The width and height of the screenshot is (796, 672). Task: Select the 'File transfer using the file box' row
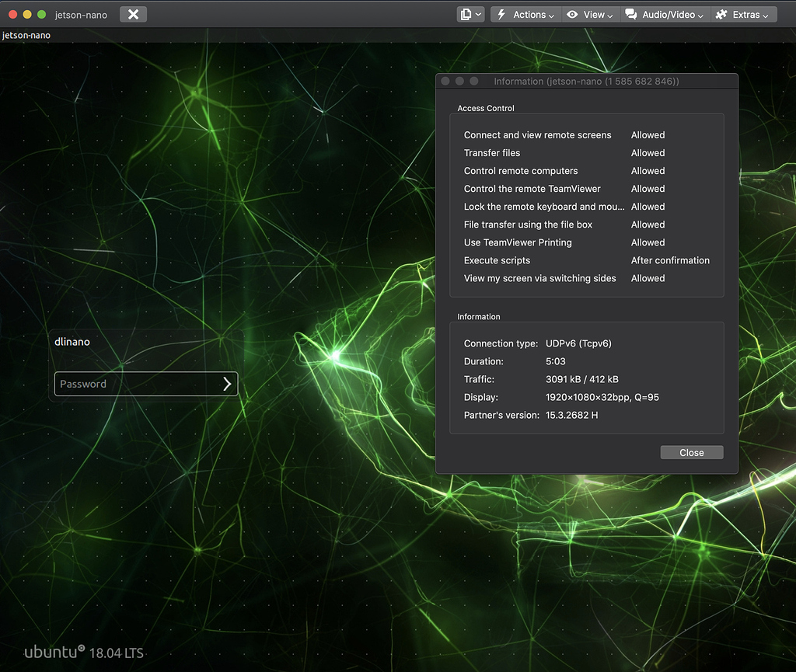point(586,225)
